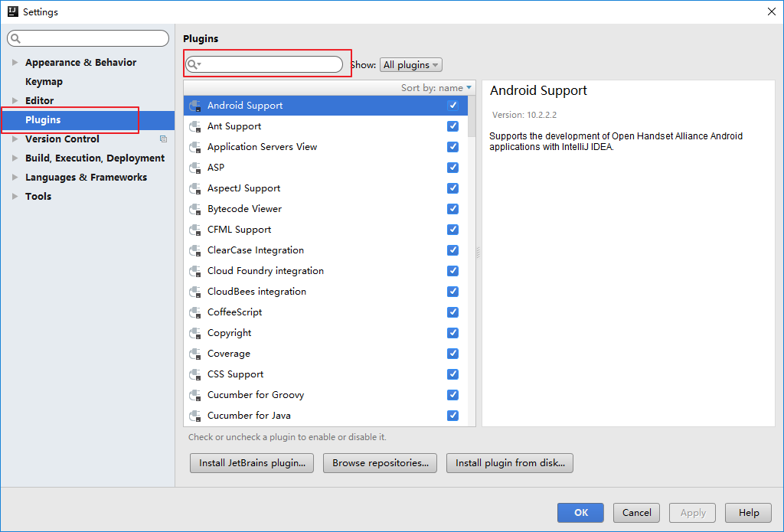This screenshot has height=532, width=784.
Task: Click the Cancel button
Action: pyautogui.click(x=636, y=513)
